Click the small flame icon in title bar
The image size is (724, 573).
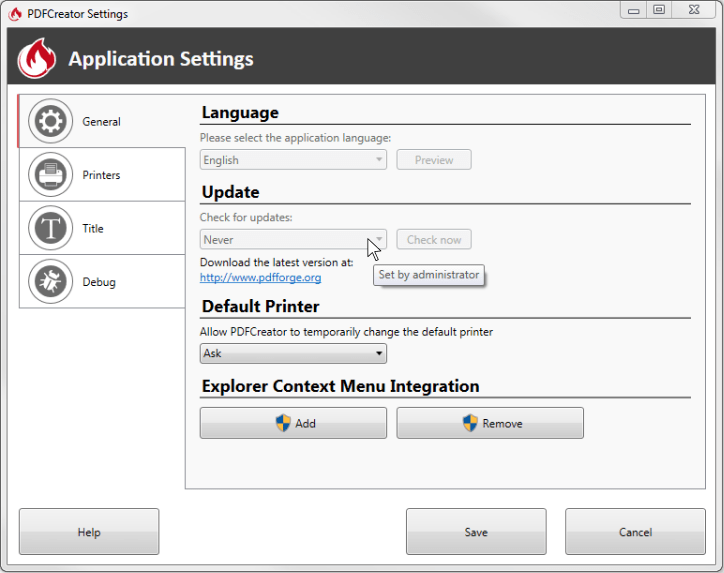point(15,14)
